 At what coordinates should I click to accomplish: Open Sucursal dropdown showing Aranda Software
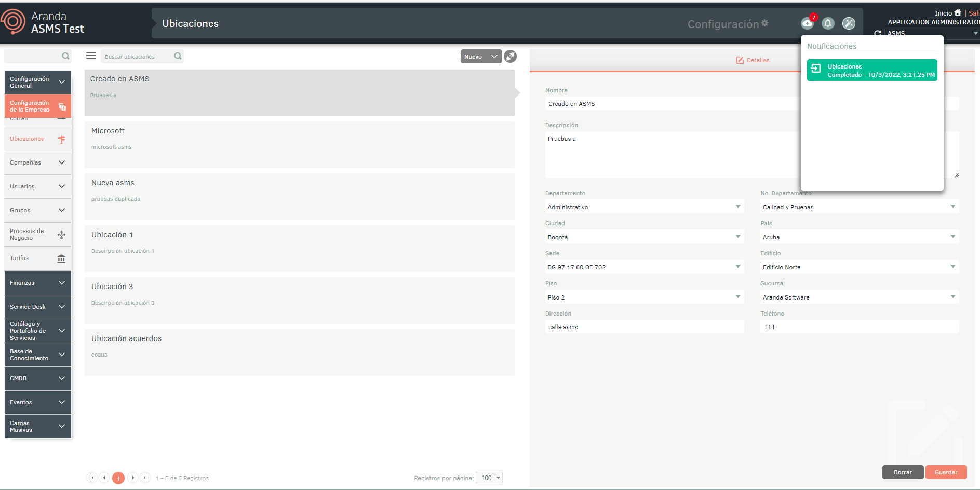pyautogui.click(x=860, y=297)
